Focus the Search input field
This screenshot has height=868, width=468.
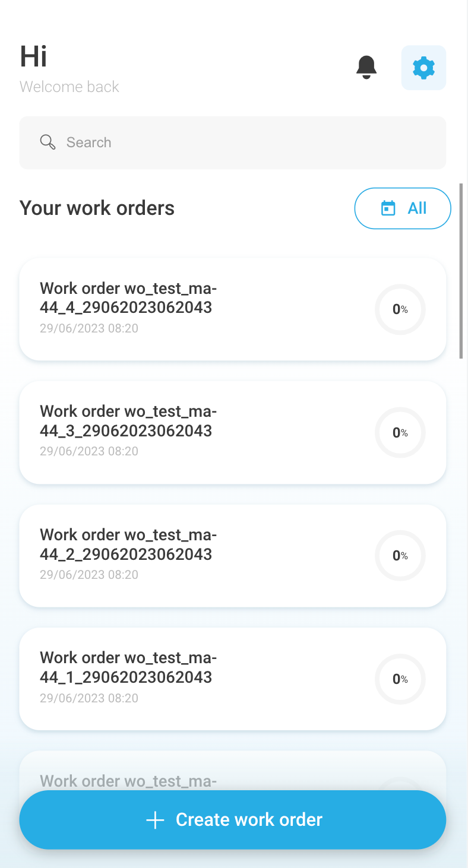coord(238,142)
